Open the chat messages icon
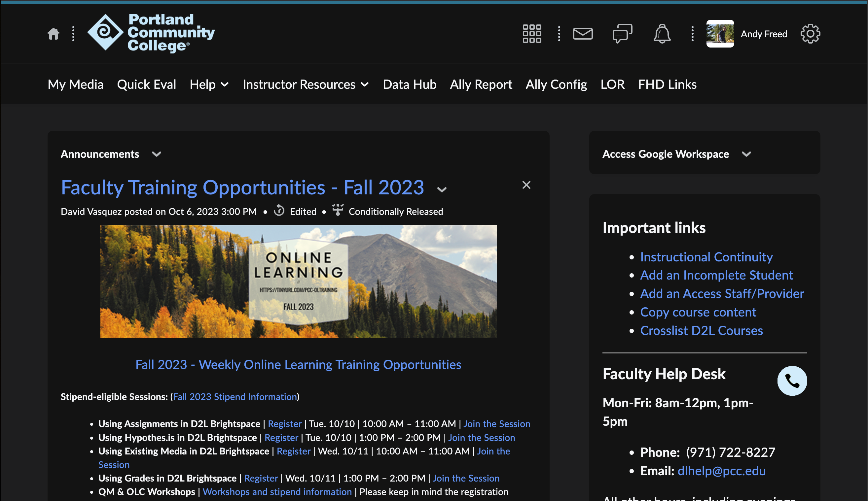This screenshot has height=501, width=868. click(622, 33)
